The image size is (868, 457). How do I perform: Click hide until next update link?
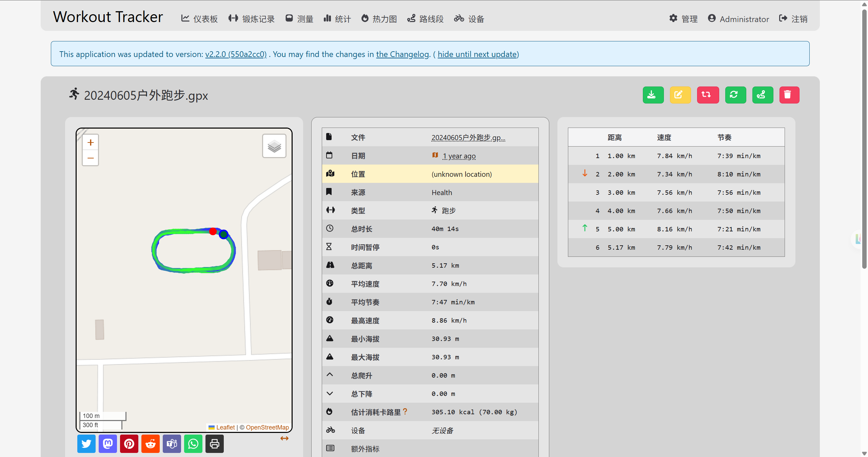tap(477, 54)
